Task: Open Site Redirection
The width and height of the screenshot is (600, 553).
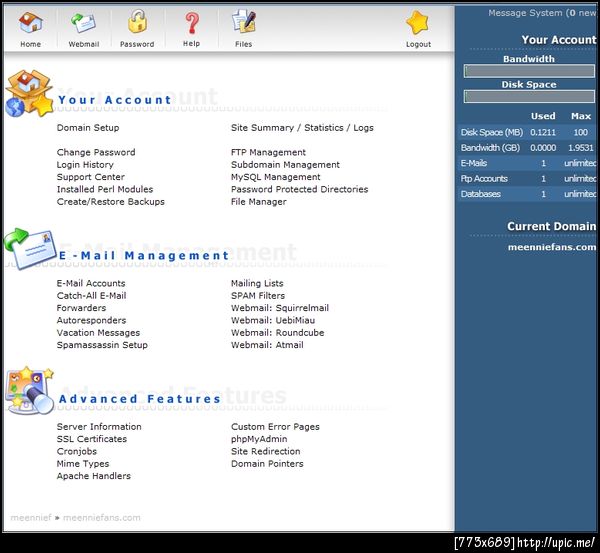Action: coord(266,452)
